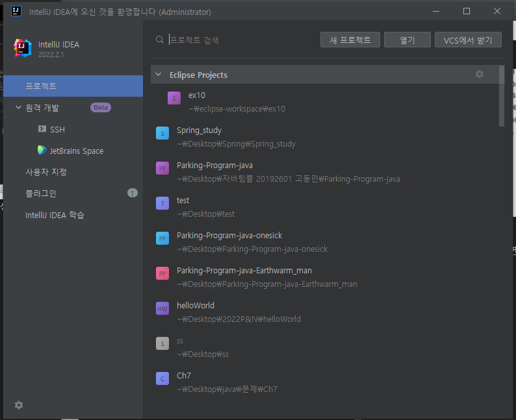This screenshot has width=516, height=420.
Task: Click the 새 프로젝트 button
Action: [350, 40]
